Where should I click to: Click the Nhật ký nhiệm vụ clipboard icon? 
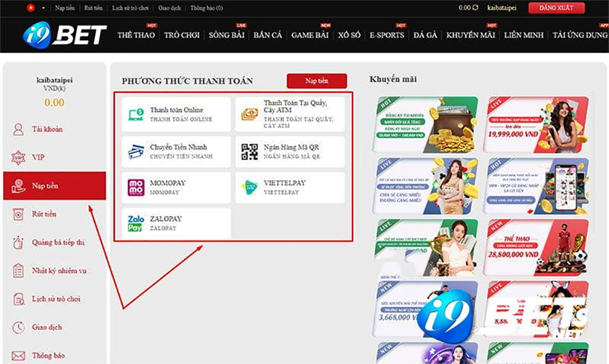(18, 270)
